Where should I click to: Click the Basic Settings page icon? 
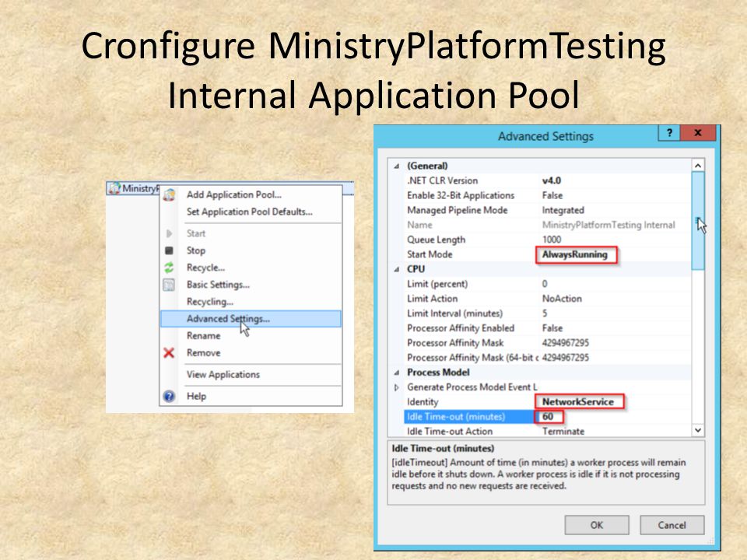(169, 285)
